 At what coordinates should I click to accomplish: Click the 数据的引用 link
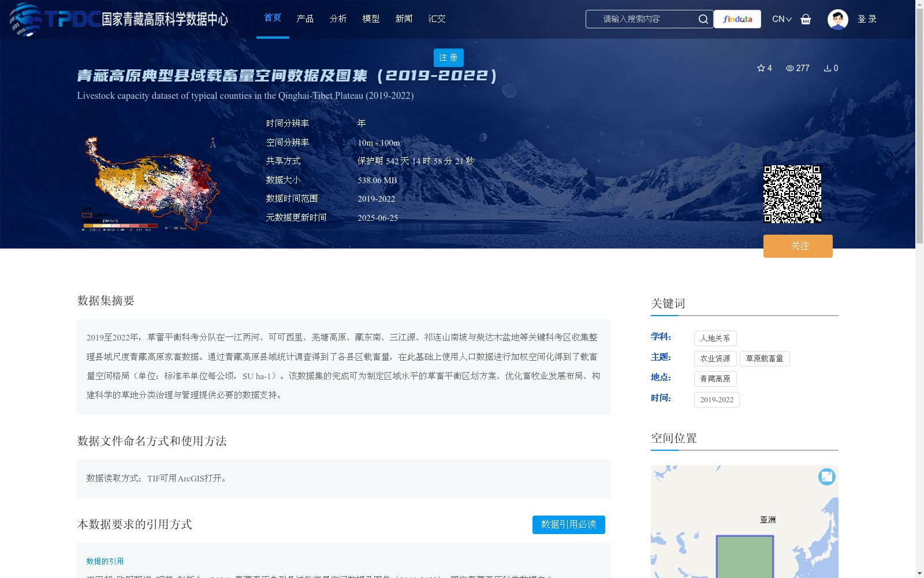pos(105,561)
